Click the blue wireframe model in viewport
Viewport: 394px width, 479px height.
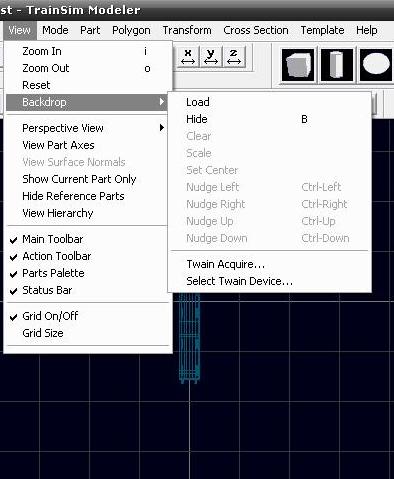189,338
